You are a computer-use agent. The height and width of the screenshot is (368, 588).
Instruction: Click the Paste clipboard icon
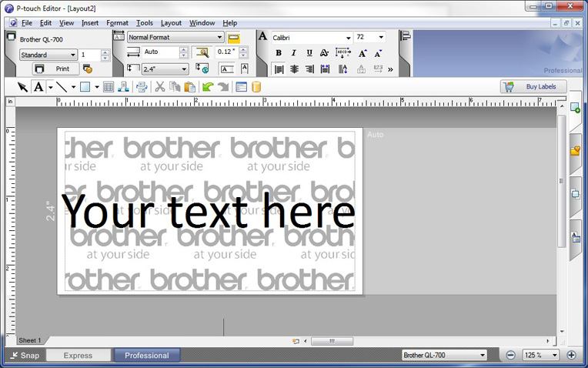[189, 87]
